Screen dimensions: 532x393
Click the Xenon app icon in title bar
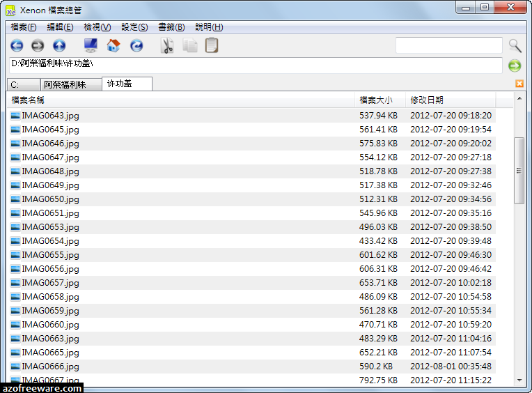[11, 10]
